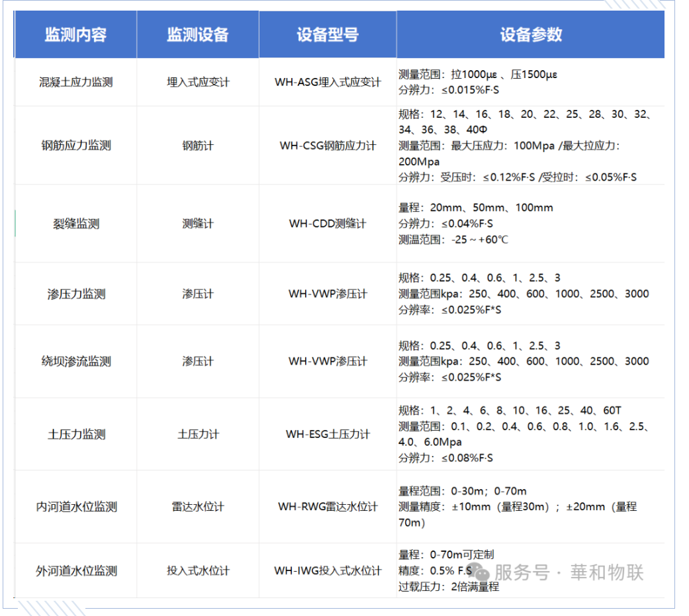Select the 渗压力监测 cell
The height and width of the screenshot is (616, 689).
(x=75, y=294)
